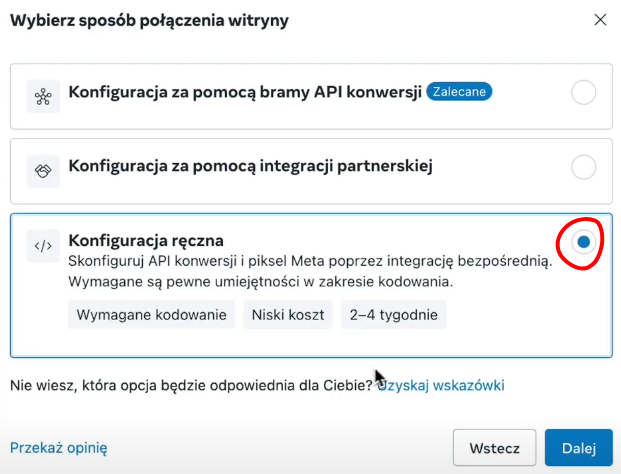The width and height of the screenshot is (621, 474).
Task: Click the code brackets manual configuration icon
Action: point(43,246)
